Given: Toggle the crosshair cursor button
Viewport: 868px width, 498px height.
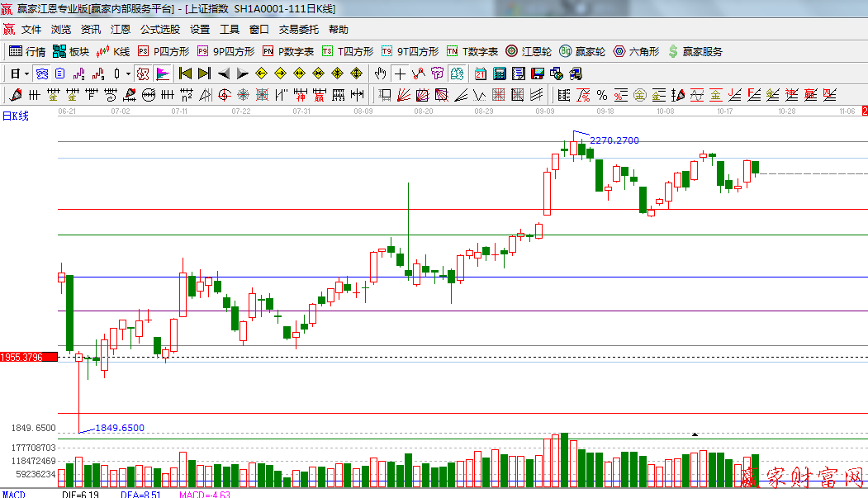Looking at the screenshot, I should coord(399,74).
